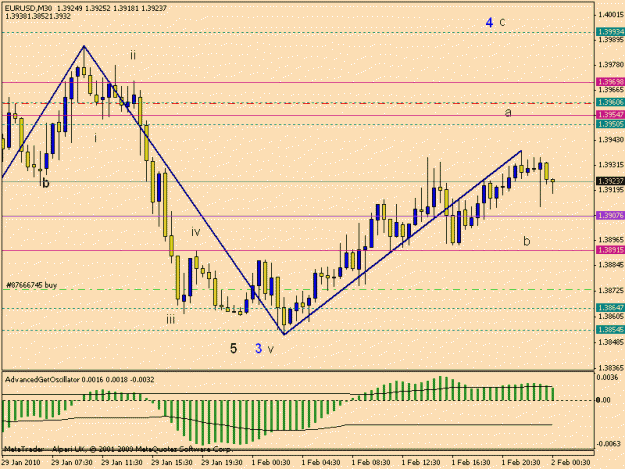Viewport: 625px width, 469px height.
Task: Select the red dashed horizontal line at 1.39606
Action: point(298,103)
